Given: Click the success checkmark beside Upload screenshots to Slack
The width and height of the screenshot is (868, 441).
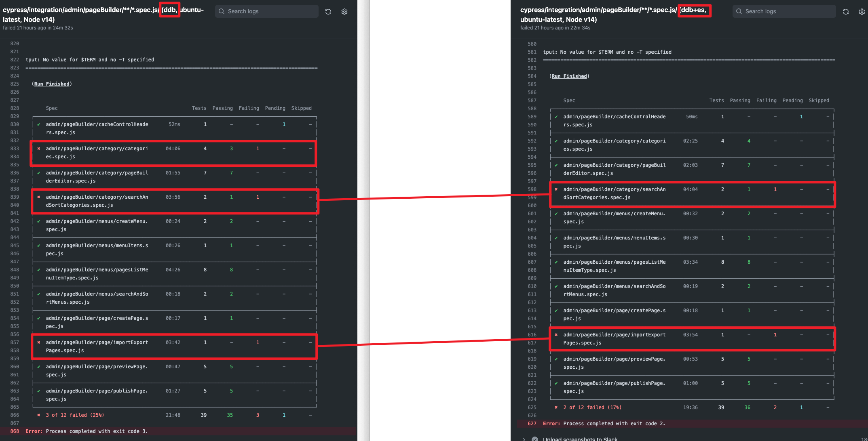Looking at the screenshot, I should point(535,439).
